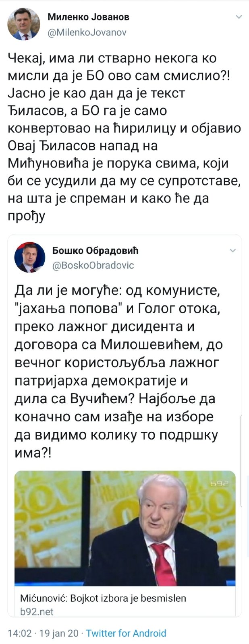This screenshot has height=644, width=249.
Task: Expand options chevron on Milenko Jovanov's tweet
Action: click(x=239, y=17)
